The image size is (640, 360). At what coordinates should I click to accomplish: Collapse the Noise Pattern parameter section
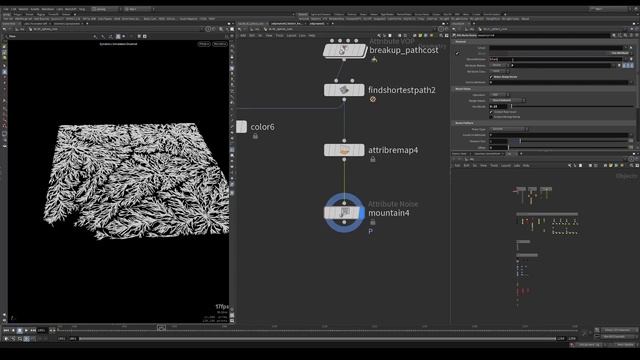[464, 123]
